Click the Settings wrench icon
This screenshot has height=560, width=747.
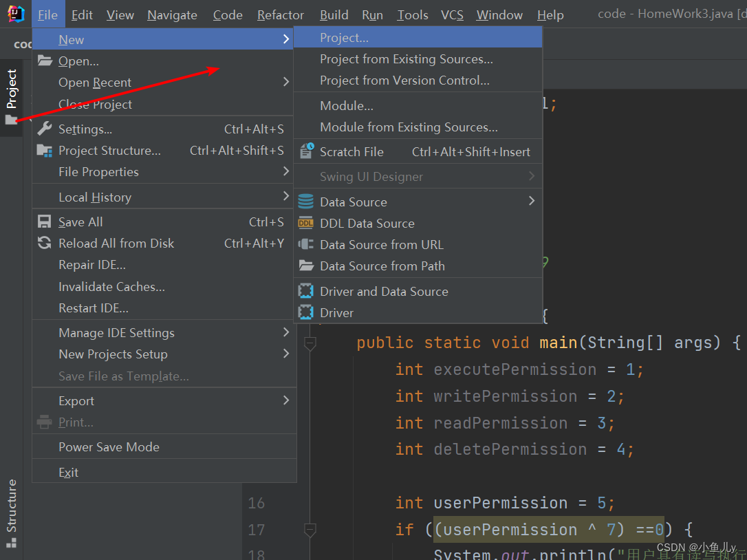(44, 128)
